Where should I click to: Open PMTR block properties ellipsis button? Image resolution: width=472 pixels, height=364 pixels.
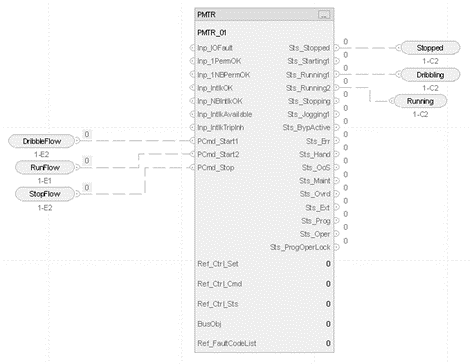[x=324, y=15]
